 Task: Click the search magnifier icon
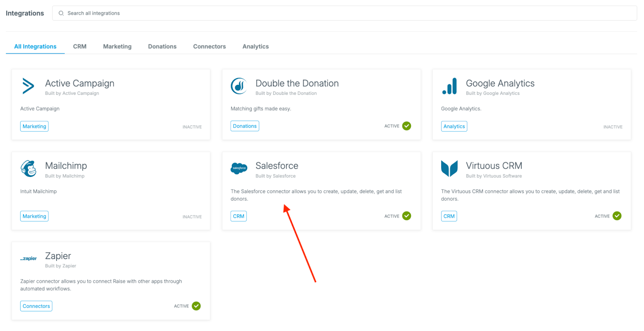[x=61, y=13]
